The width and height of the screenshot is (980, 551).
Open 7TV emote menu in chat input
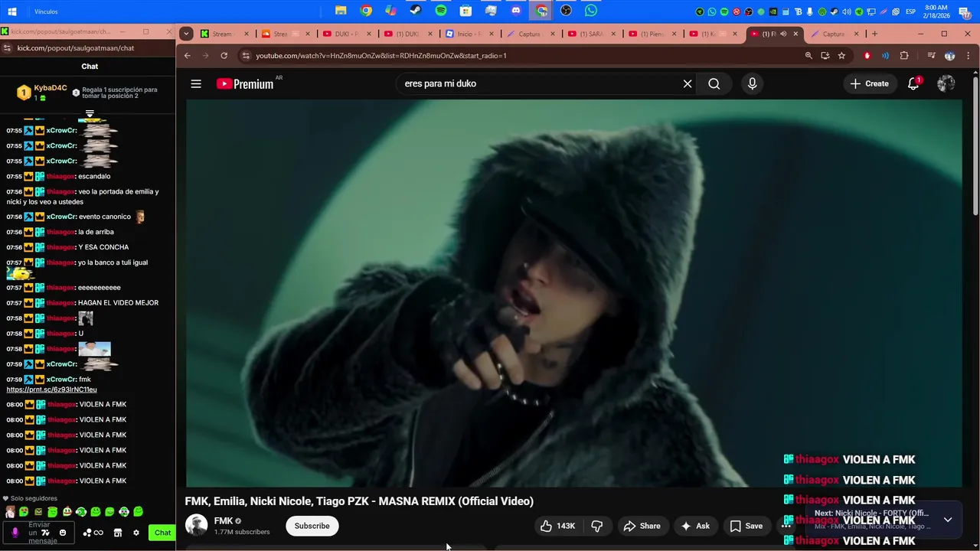click(46, 533)
